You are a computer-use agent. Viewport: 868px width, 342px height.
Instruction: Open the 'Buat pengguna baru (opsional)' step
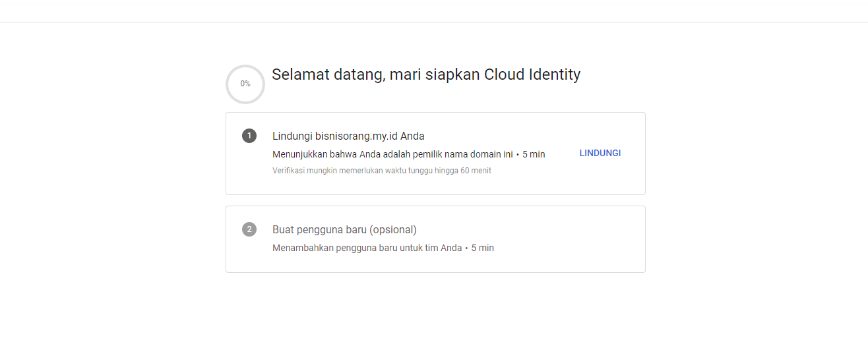click(344, 230)
